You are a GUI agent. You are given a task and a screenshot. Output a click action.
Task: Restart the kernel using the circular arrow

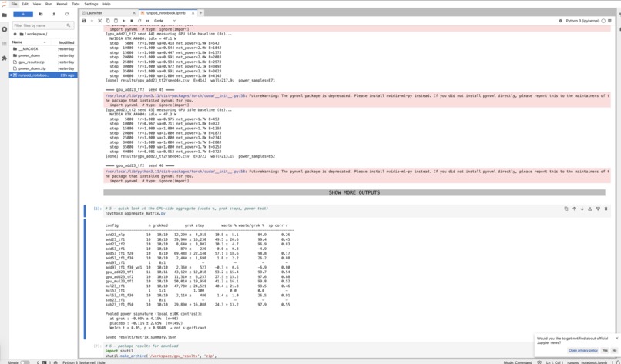[139, 21]
